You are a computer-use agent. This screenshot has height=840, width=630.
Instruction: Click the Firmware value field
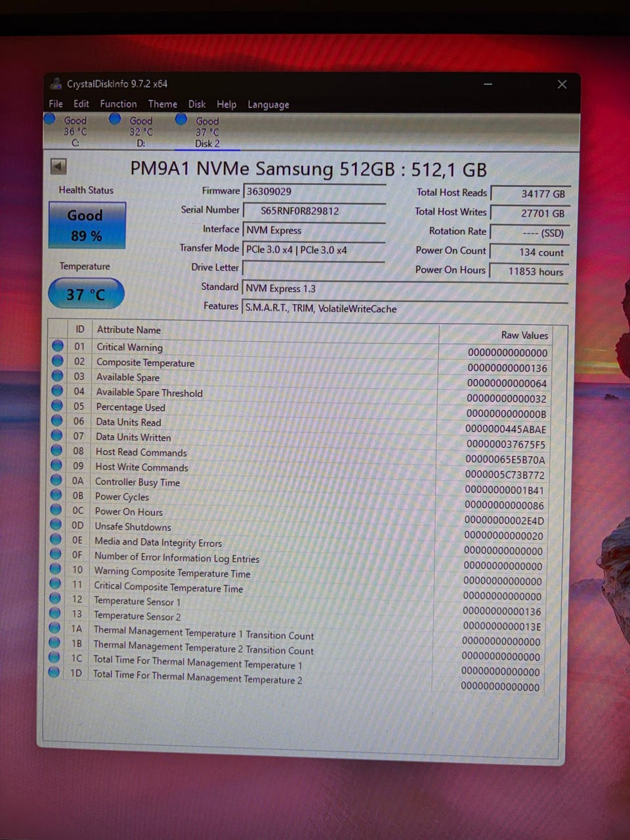[x=314, y=192]
